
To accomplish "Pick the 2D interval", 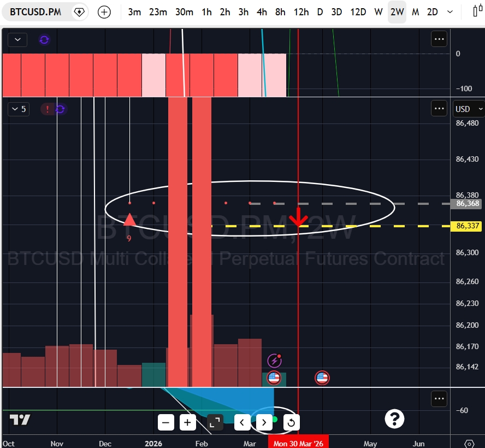I will pos(433,12).
